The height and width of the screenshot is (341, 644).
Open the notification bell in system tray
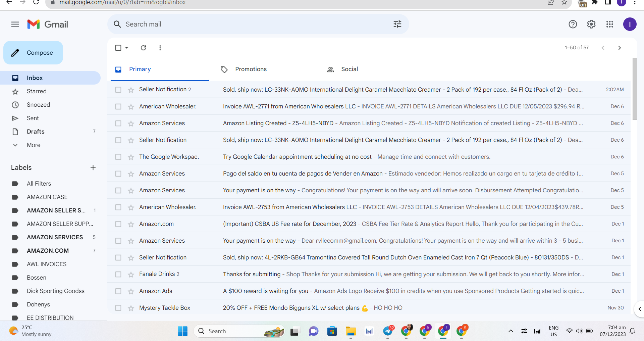[x=632, y=331]
